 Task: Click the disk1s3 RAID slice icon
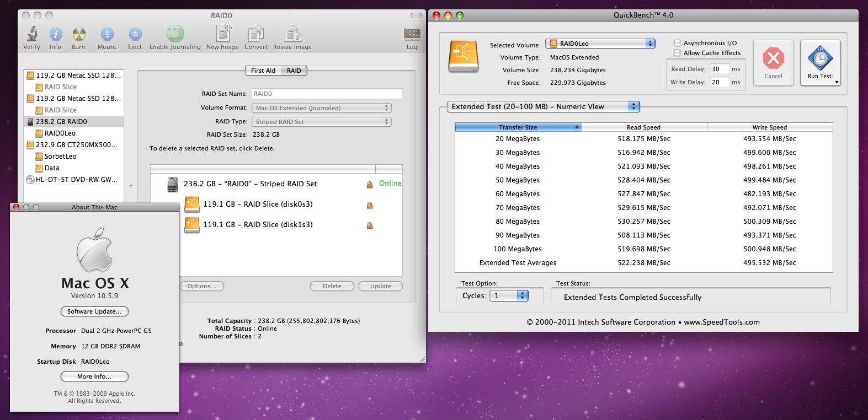tap(192, 225)
